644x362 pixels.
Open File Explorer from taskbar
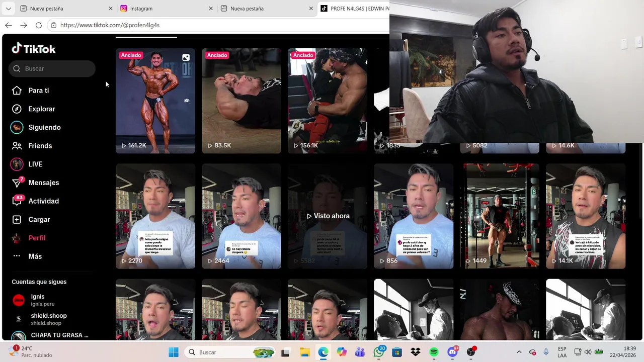304,352
